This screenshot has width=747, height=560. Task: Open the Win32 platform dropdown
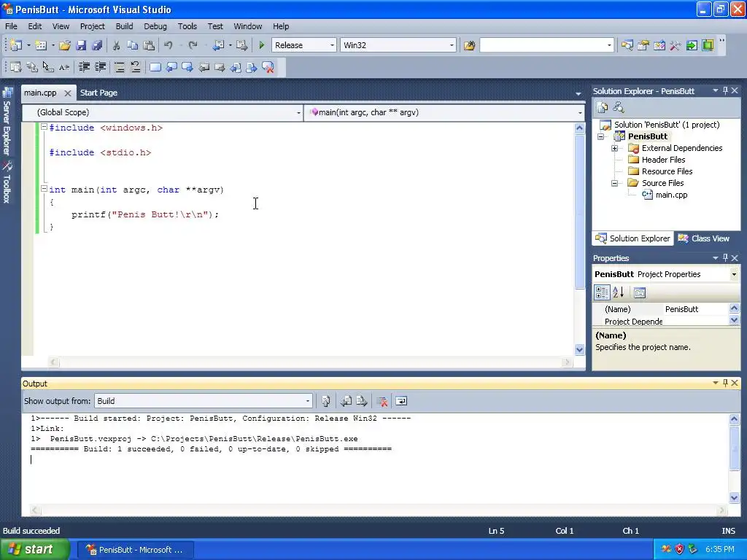point(451,45)
